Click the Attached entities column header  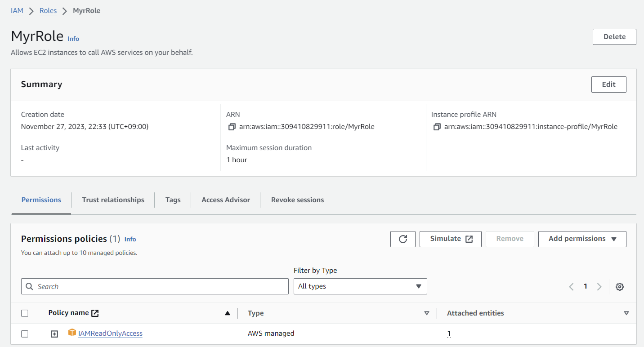click(475, 313)
